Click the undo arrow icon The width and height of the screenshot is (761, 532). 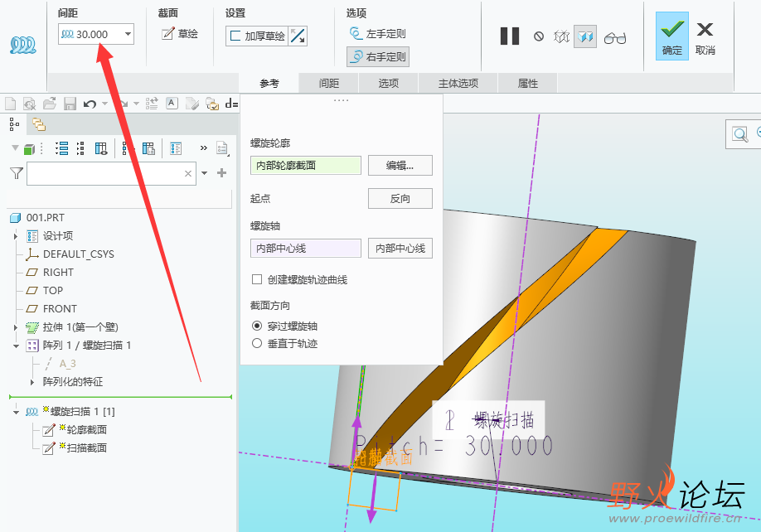click(x=90, y=104)
